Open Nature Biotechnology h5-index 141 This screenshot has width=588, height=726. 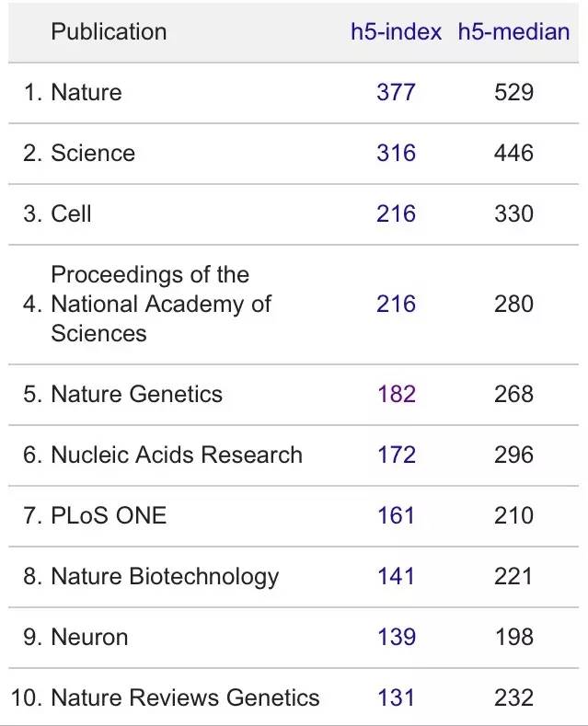396,576
